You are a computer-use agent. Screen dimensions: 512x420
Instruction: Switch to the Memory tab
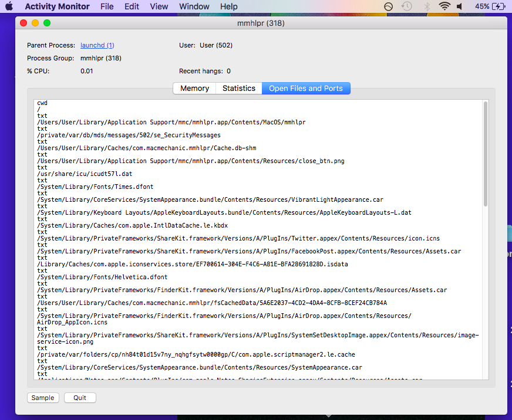194,88
